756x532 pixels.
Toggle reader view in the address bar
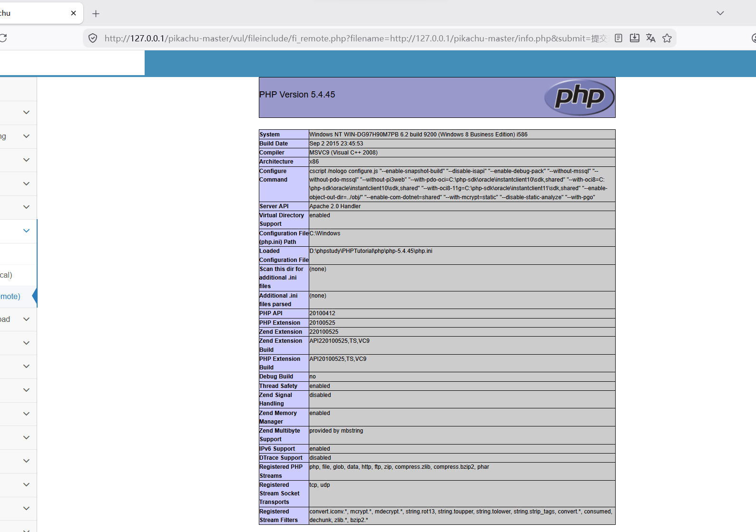pyautogui.click(x=619, y=38)
